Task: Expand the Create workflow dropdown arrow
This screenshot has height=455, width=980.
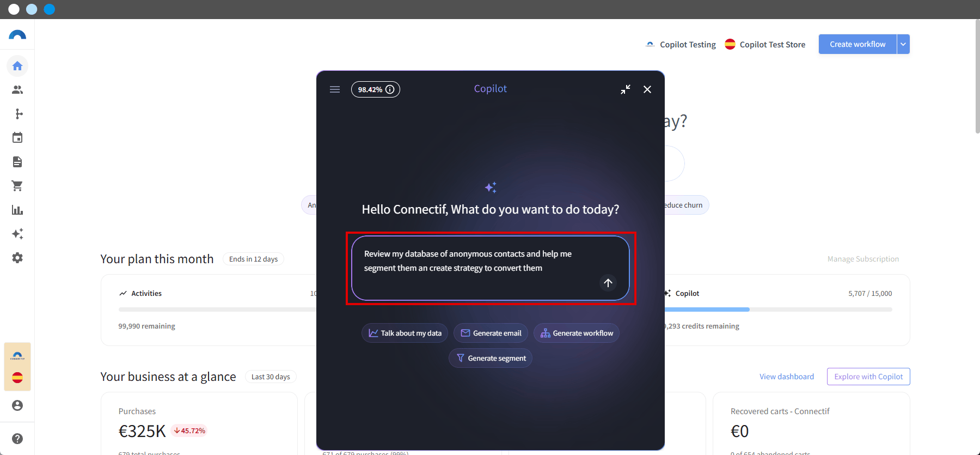Action: (903, 44)
